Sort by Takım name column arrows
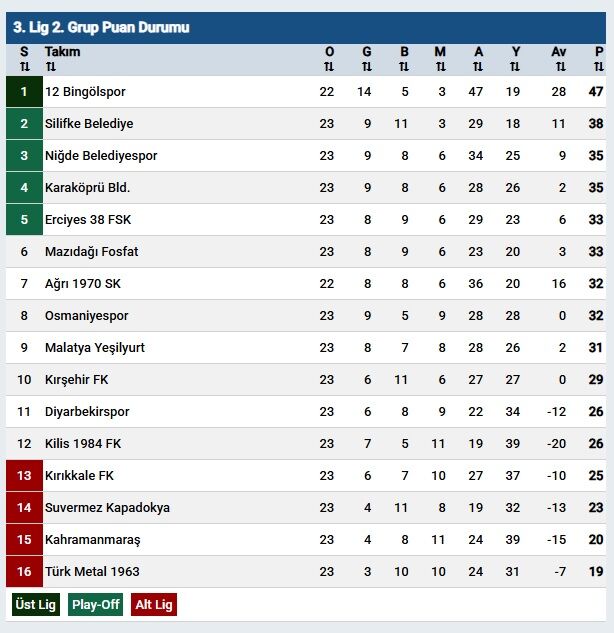This screenshot has height=633, width=614. [x=51, y=67]
